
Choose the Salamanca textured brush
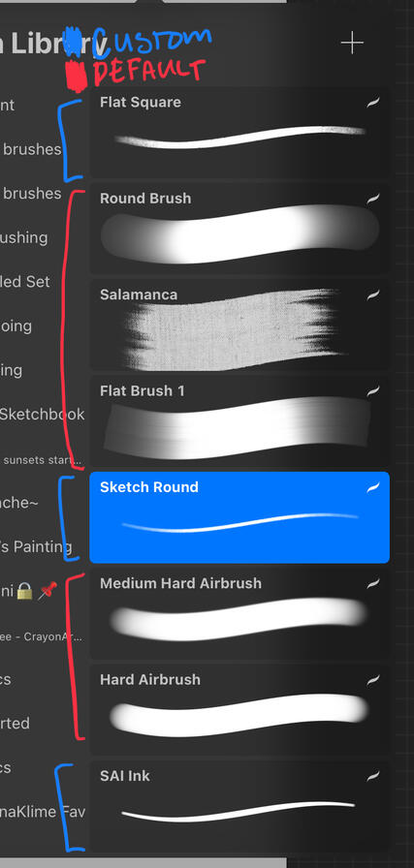[239, 325]
